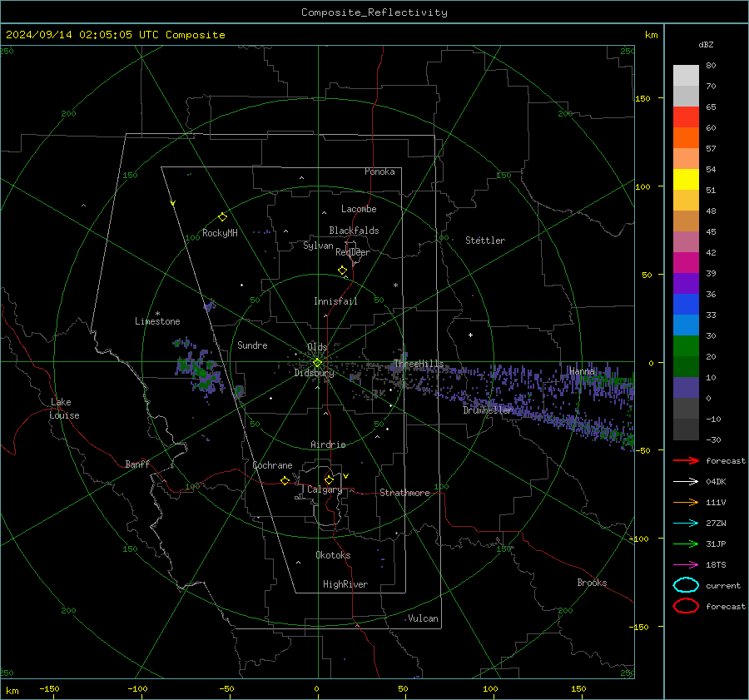Screen dimensions: 749x700
Task: Click the yellow diamond marker near RockyMH
Action: pyautogui.click(x=222, y=217)
